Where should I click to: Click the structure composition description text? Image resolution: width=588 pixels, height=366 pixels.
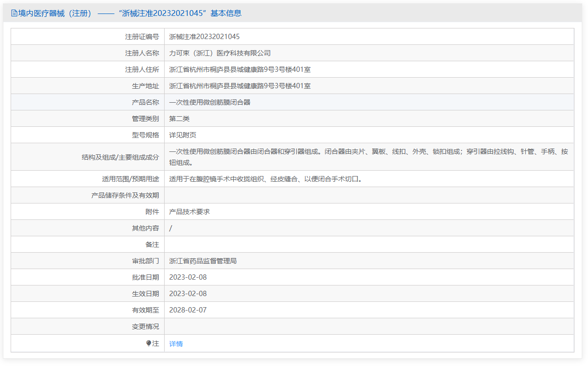click(x=369, y=157)
